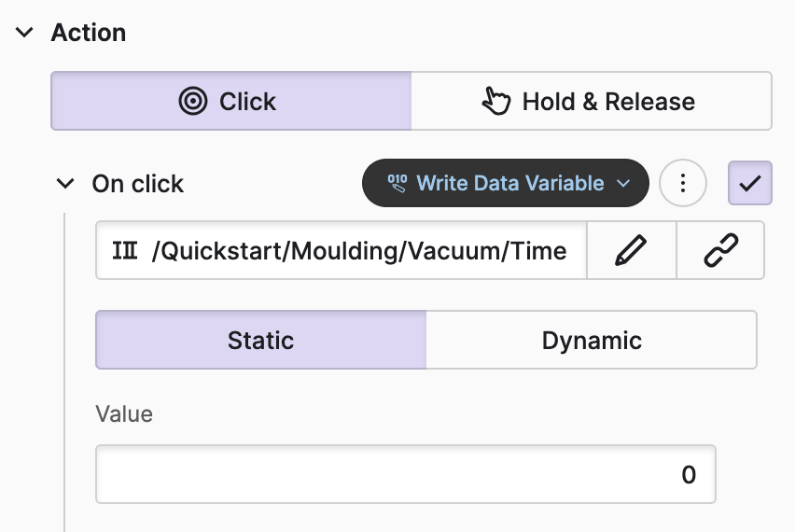Switch to Dynamic value mode

pos(592,340)
